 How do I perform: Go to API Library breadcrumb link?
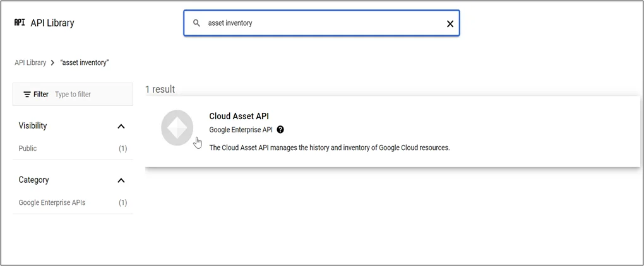pyautogui.click(x=30, y=63)
